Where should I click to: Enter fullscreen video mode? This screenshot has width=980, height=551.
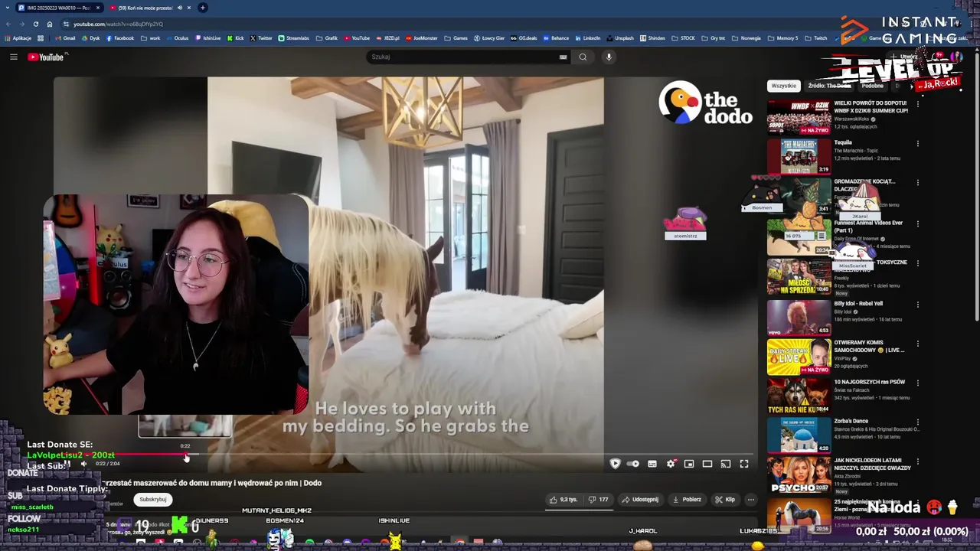744,464
